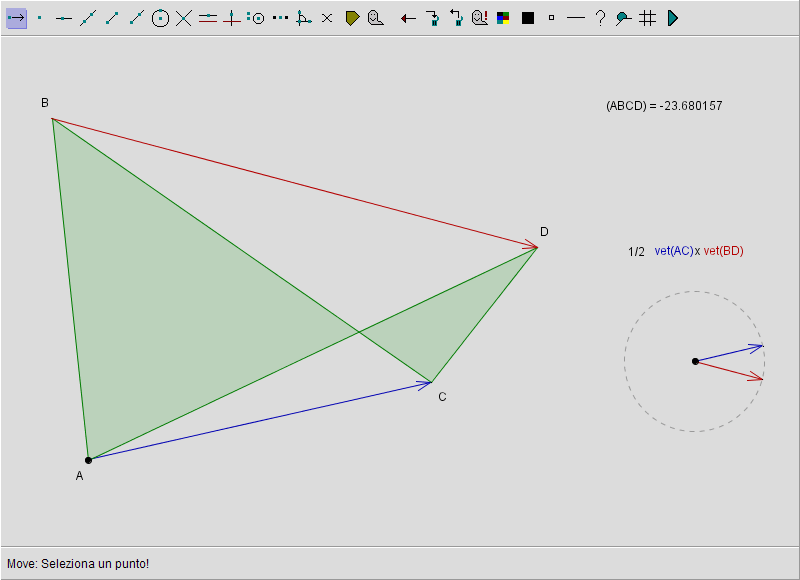Click point A of the polygon

click(88, 460)
